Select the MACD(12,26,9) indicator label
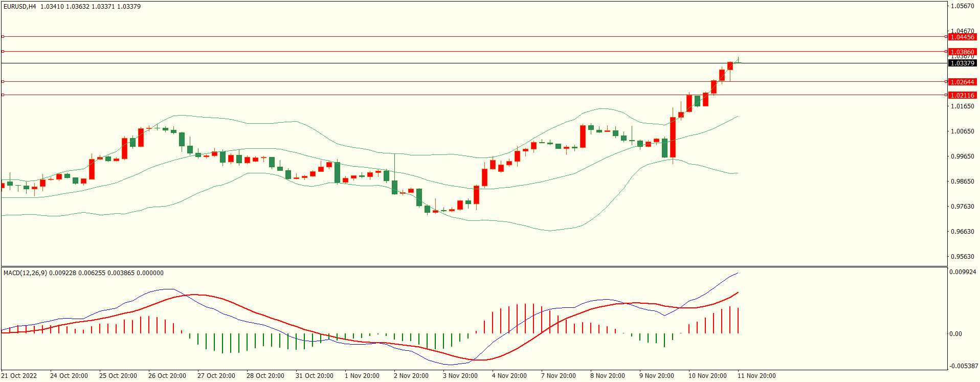Image resolution: width=980 pixels, height=382 pixels. tap(25, 273)
